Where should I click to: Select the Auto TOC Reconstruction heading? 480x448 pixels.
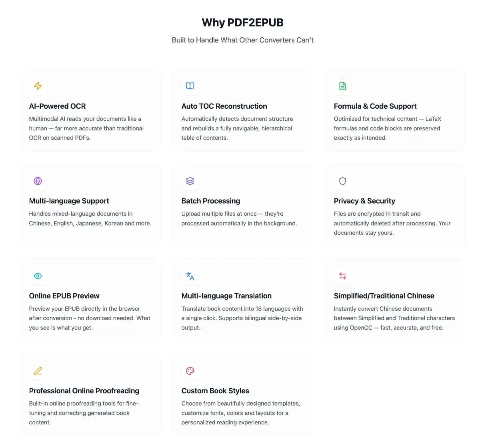click(x=224, y=106)
